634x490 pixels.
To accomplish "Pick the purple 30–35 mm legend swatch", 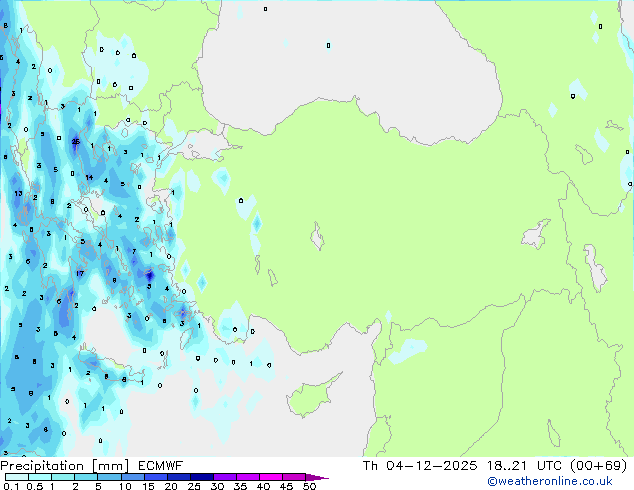I will coord(227,477).
